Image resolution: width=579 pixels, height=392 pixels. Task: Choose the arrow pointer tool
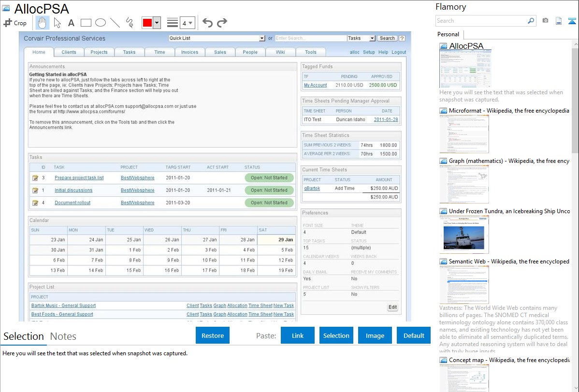pos(57,23)
